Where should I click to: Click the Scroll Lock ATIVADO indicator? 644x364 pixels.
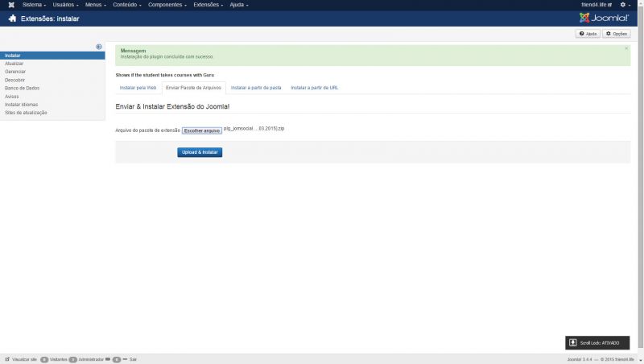tap(597, 343)
